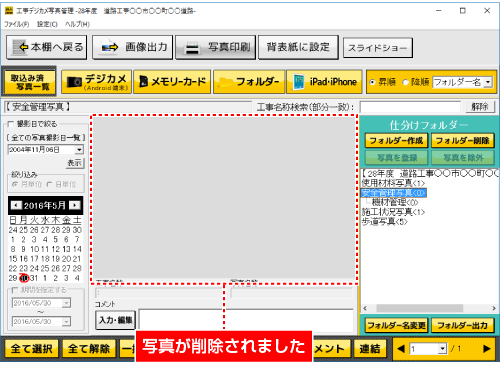Screen dimensions: 500x366
Task: Click フォルダー出力 button
Action: (x=462, y=325)
